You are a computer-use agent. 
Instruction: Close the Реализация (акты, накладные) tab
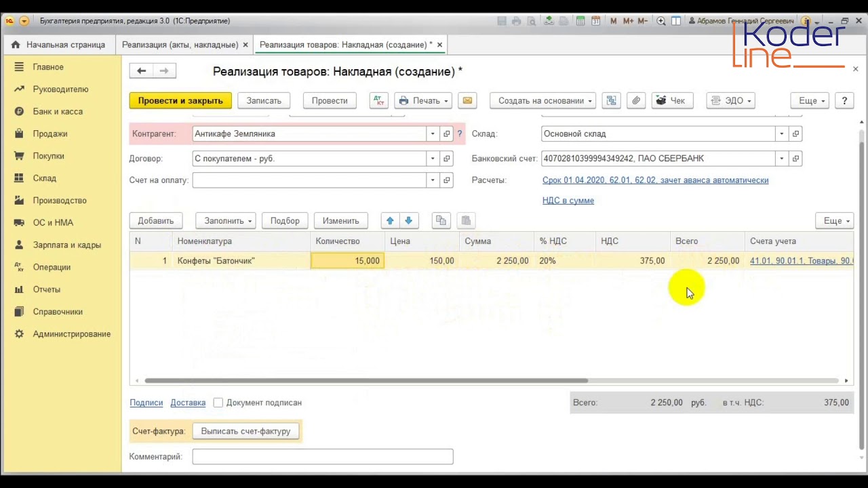pyautogui.click(x=245, y=45)
